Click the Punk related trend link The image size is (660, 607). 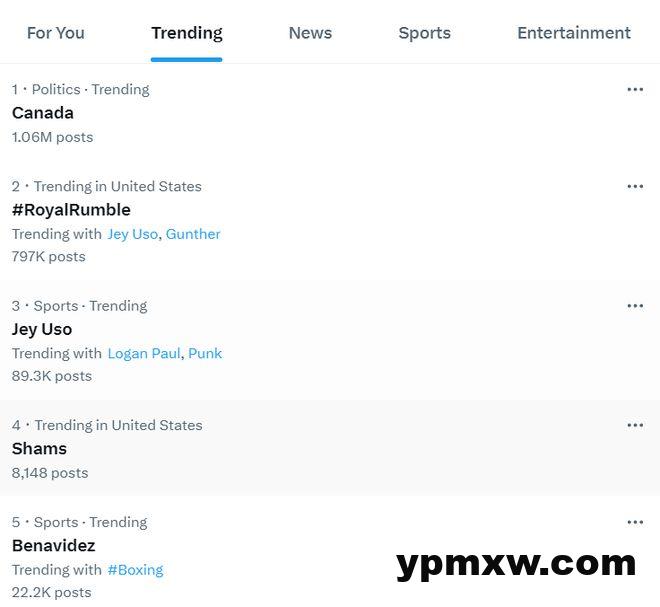(205, 353)
